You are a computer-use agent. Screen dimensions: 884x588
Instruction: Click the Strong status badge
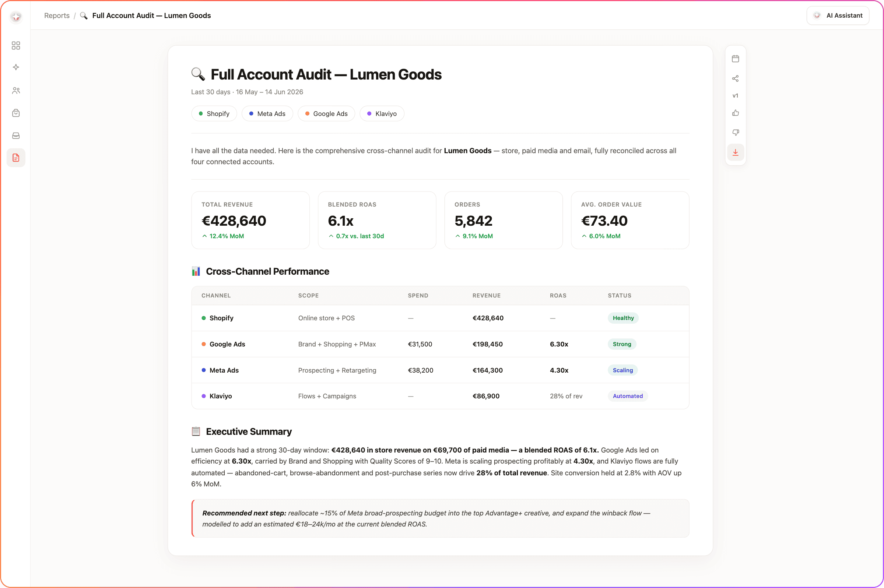pos(622,344)
